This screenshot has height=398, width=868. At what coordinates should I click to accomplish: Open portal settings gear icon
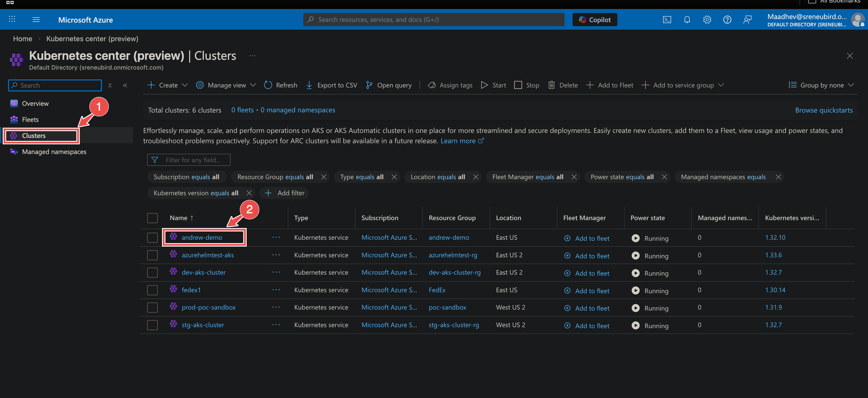click(707, 20)
